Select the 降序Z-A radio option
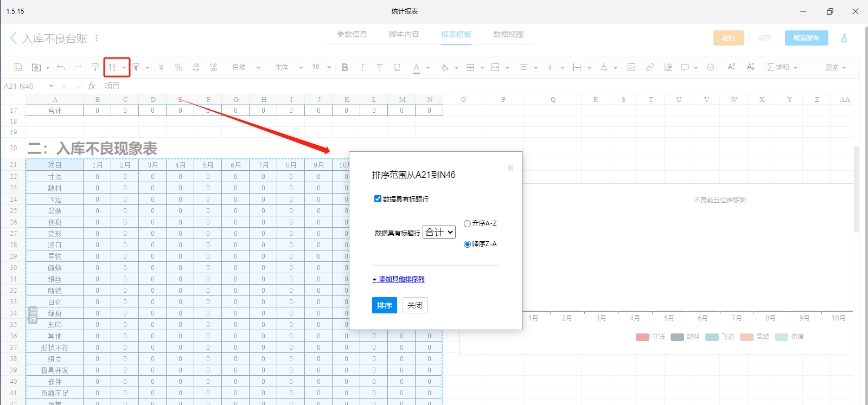This screenshot has height=405, width=868. [x=467, y=244]
